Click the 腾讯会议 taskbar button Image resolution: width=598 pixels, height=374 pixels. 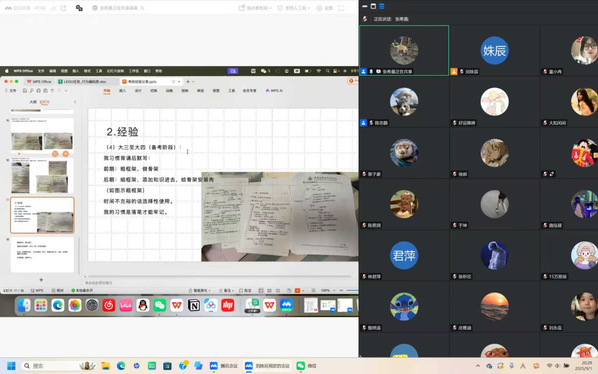coord(224,366)
